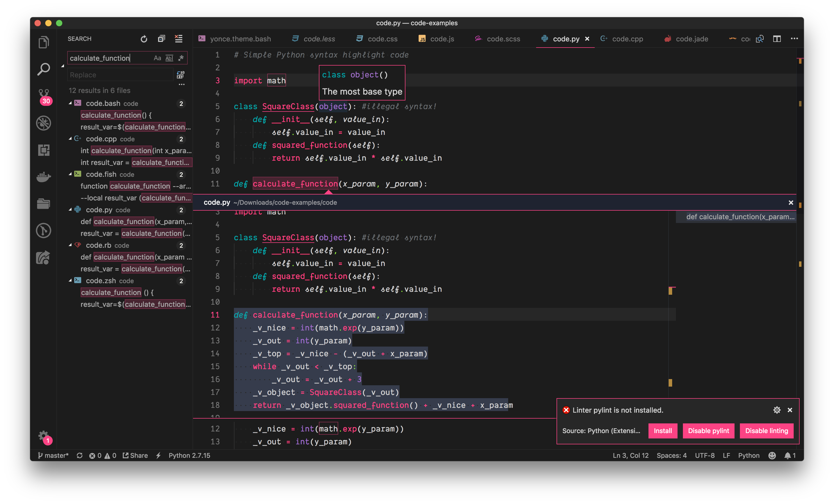The image size is (834, 504).
Task: Click the Disable linting button
Action: [x=766, y=431]
